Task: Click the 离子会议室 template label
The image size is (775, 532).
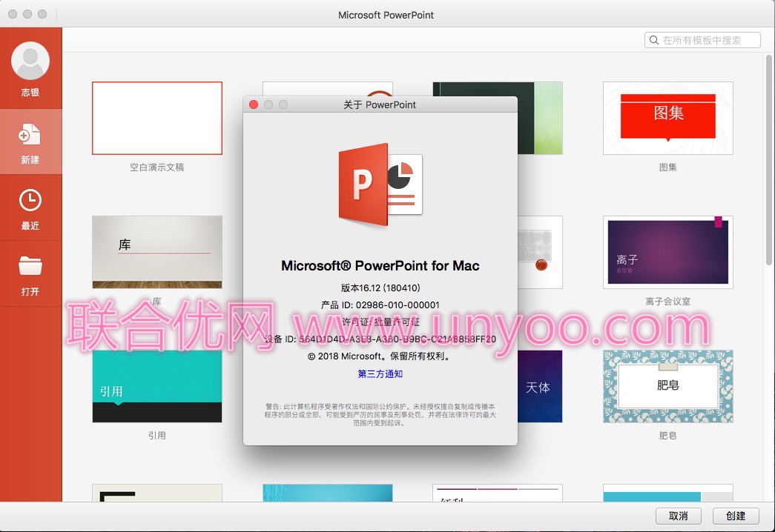Action: click(667, 302)
